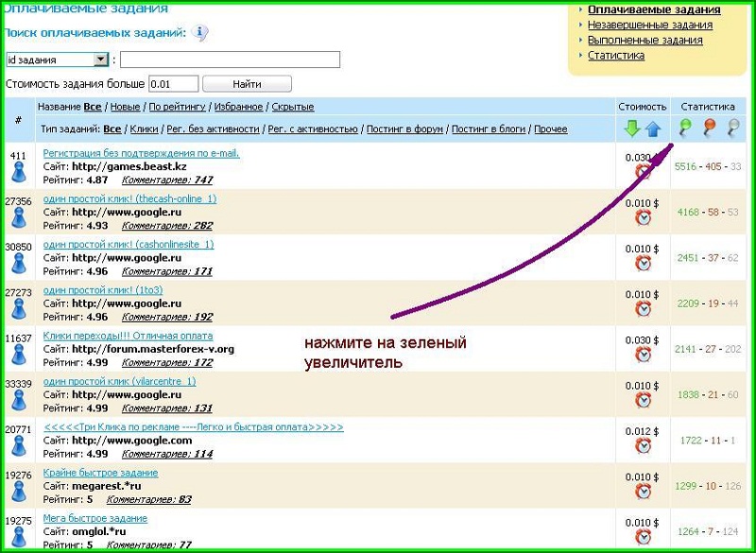This screenshot has height=553, width=756.
Task: Open task 'один простой клик! (cashonlinesite_1)'
Action: click(129, 245)
